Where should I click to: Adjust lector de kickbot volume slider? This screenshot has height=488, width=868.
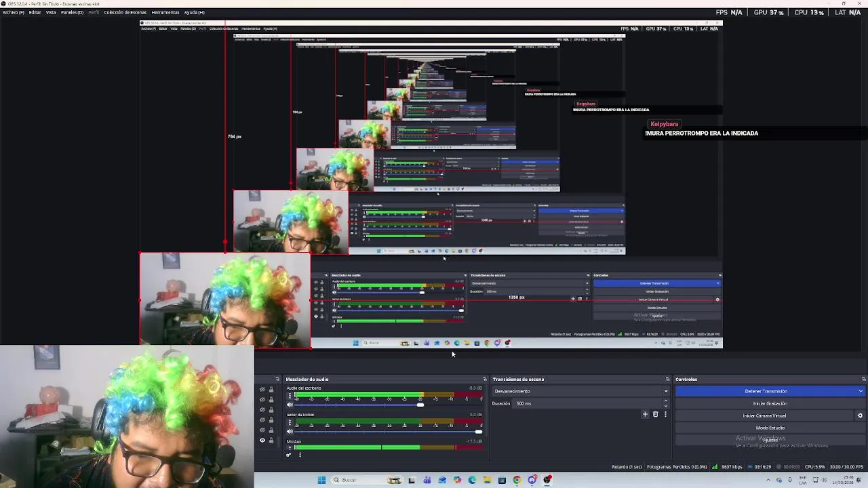[479, 431]
